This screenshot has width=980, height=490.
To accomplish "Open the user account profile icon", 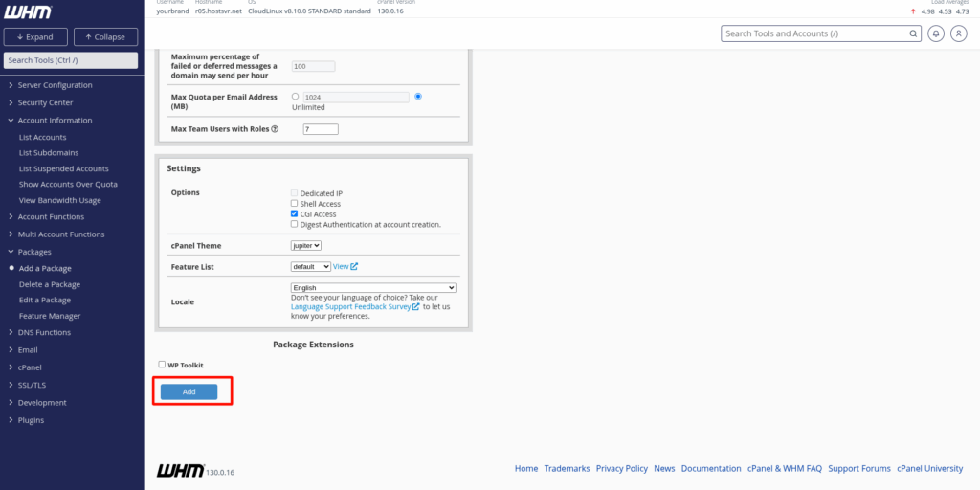I will pos(957,33).
